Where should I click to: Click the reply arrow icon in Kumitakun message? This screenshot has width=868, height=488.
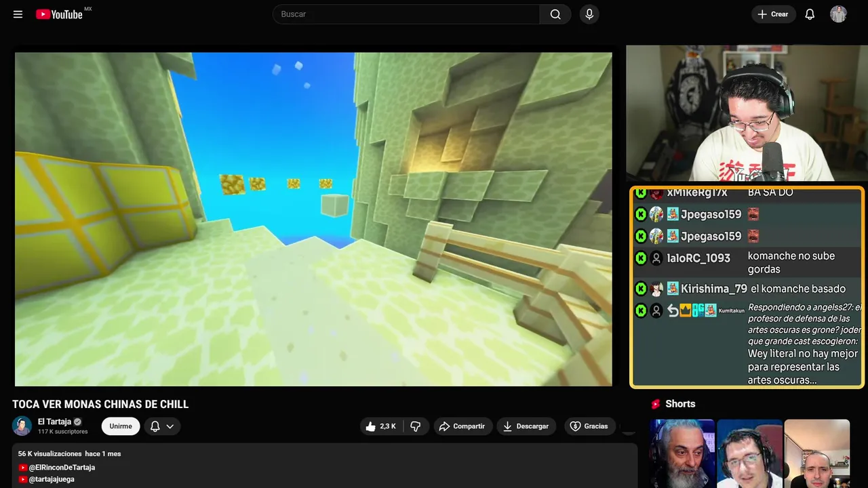pyautogui.click(x=673, y=310)
